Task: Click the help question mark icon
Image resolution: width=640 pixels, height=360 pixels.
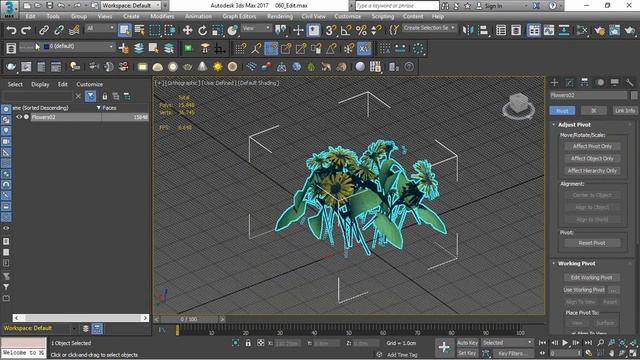Action: point(409,67)
